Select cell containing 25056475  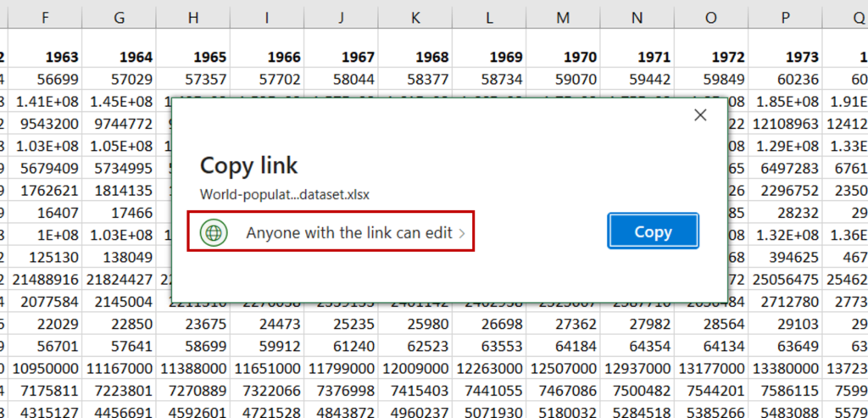786,280
